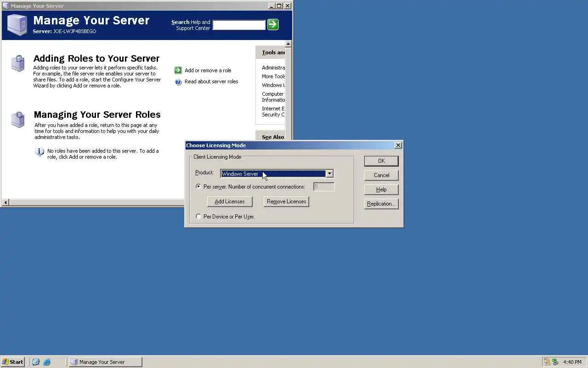The height and width of the screenshot is (368, 588).
Task: Click the server name JOE-LWJF4BSBEGO text
Action: click(x=74, y=31)
